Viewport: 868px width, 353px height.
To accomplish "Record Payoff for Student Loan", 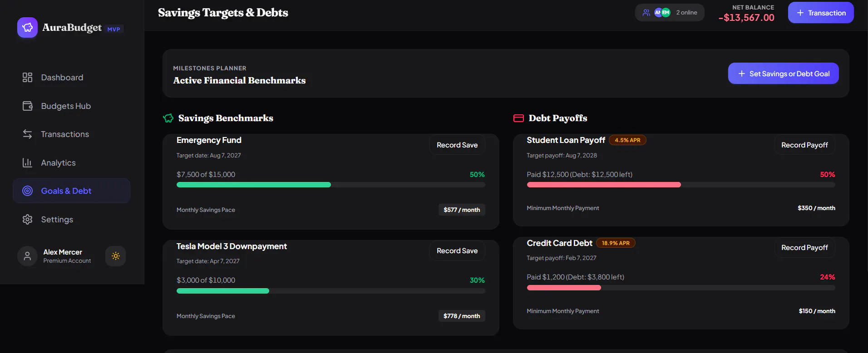I will click(x=804, y=145).
